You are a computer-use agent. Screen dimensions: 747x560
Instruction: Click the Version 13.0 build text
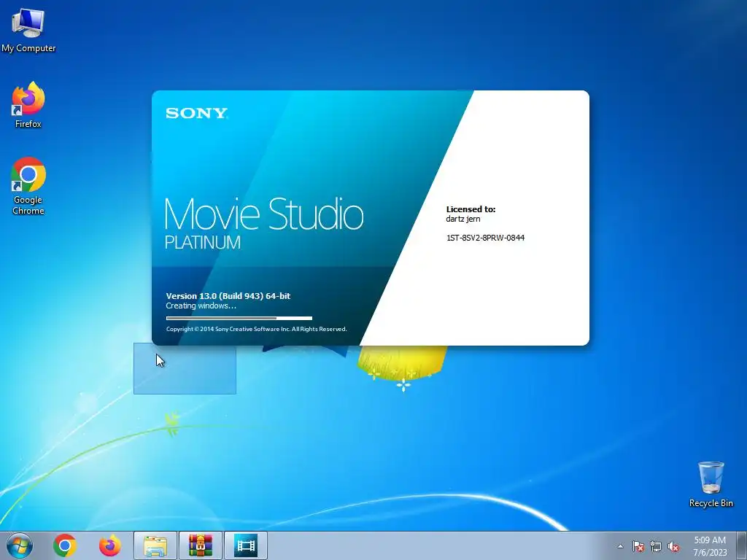coord(228,296)
